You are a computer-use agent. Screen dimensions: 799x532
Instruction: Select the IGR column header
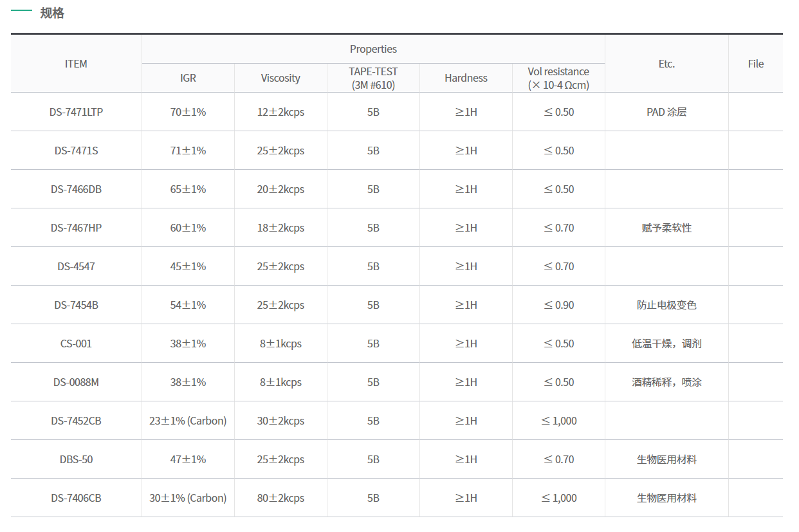pyautogui.click(x=188, y=78)
